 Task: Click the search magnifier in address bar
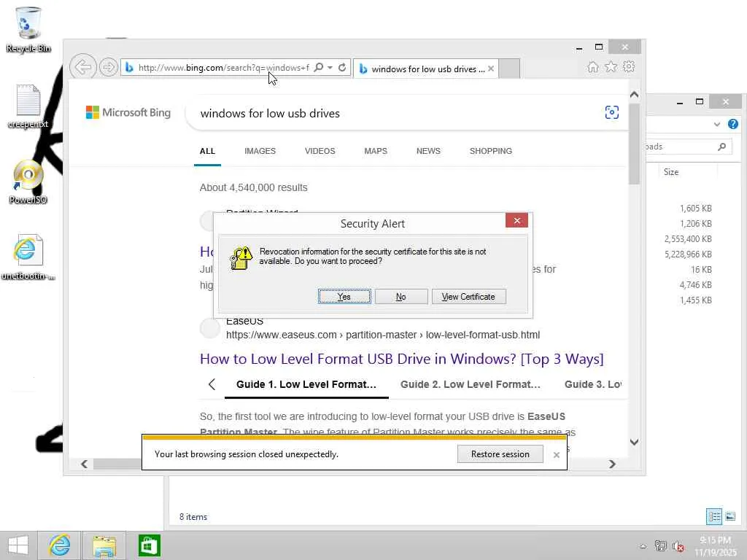click(x=319, y=68)
